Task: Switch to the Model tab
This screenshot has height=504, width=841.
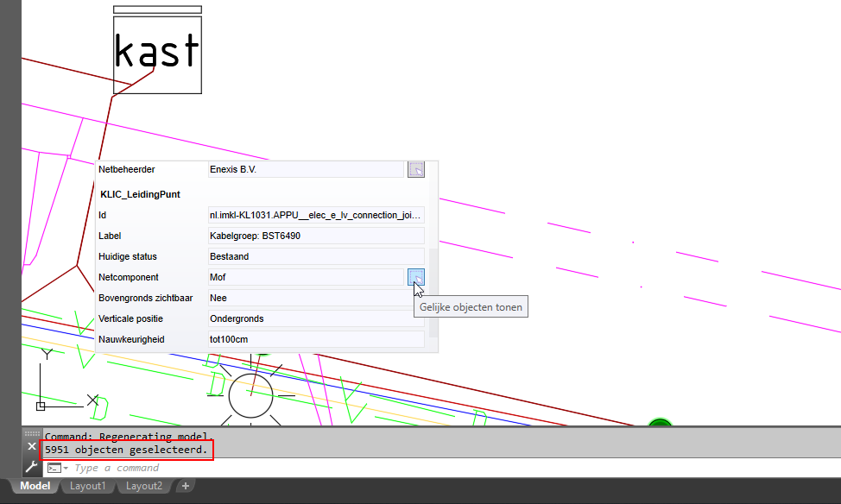Action: (x=35, y=486)
